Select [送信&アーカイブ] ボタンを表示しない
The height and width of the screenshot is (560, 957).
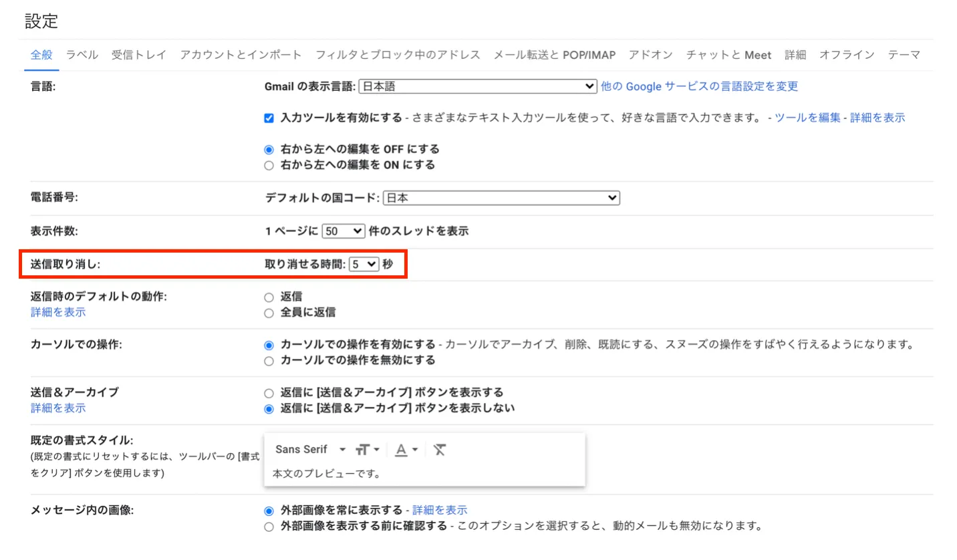point(269,409)
